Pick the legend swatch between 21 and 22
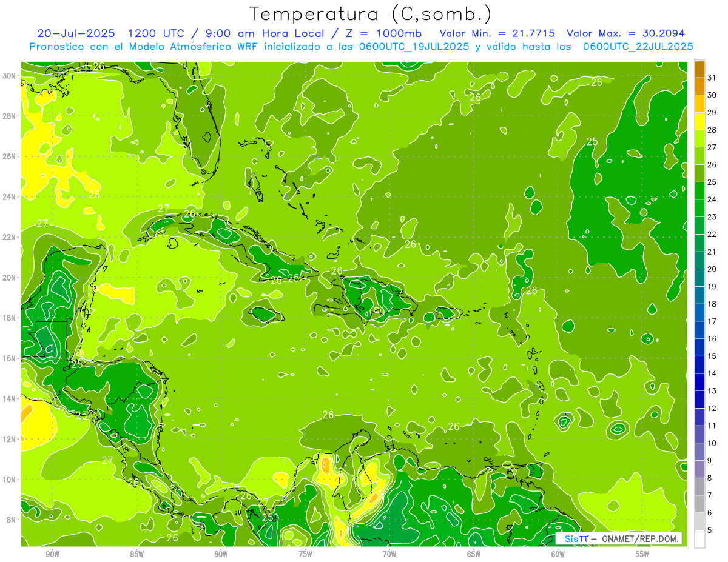The height and width of the screenshot is (562, 728). tap(699, 243)
